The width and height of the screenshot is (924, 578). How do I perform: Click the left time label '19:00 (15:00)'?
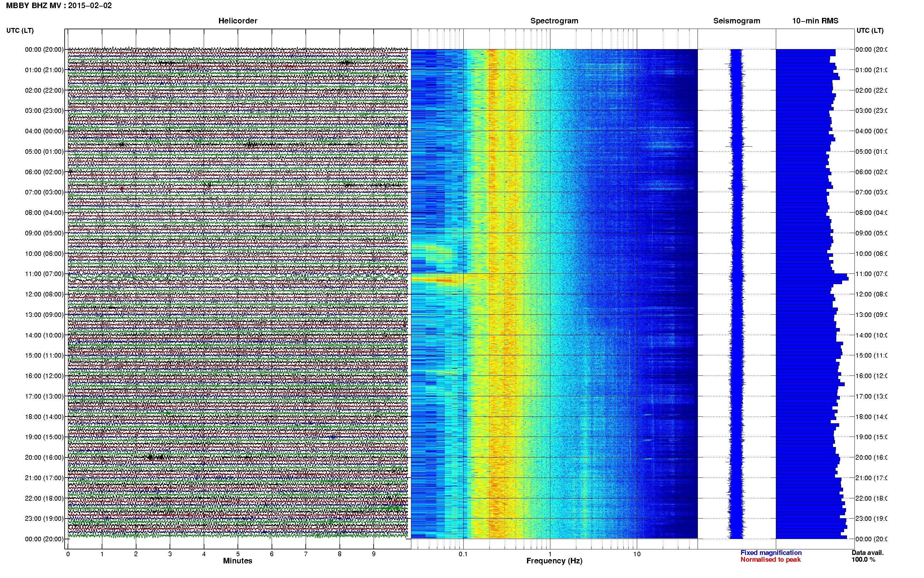(44, 437)
